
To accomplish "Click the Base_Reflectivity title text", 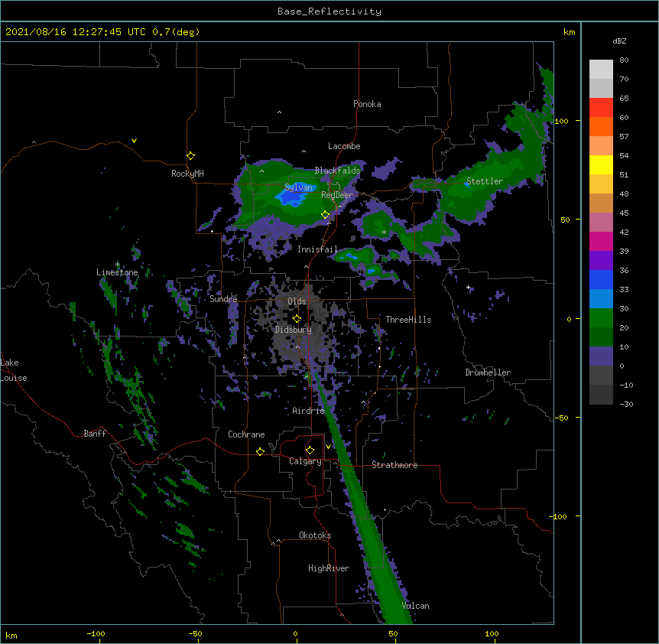I will coord(329,11).
